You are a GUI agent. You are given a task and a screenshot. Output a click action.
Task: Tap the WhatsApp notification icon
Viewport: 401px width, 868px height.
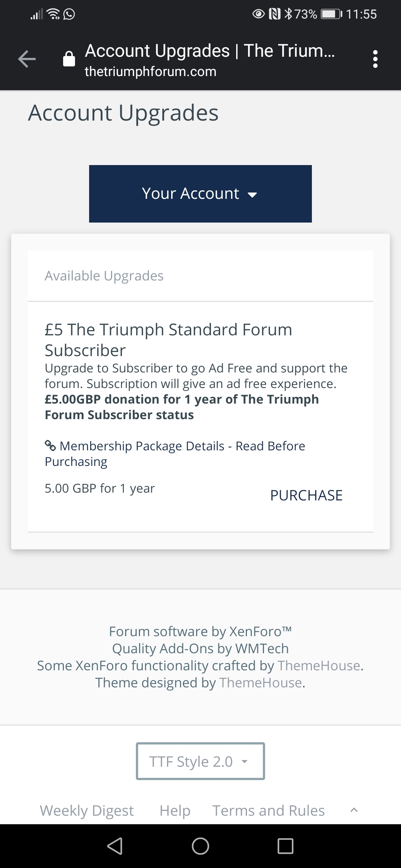click(69, 14)
